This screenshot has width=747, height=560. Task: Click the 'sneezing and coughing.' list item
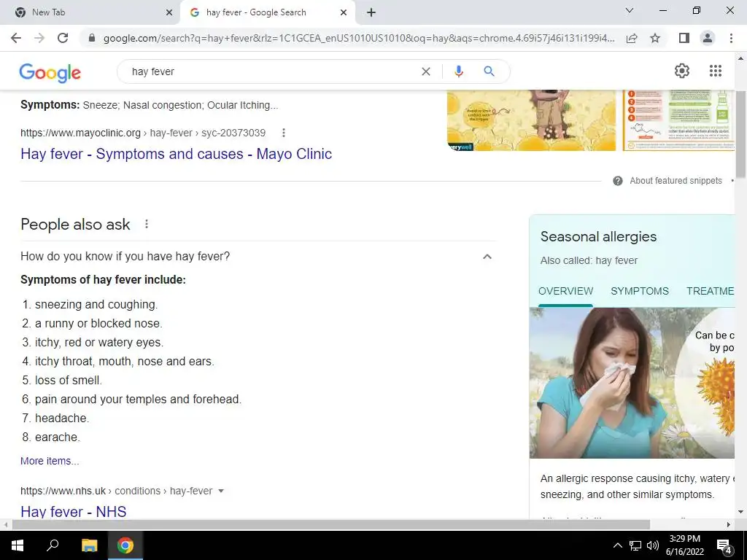[96, 305]
